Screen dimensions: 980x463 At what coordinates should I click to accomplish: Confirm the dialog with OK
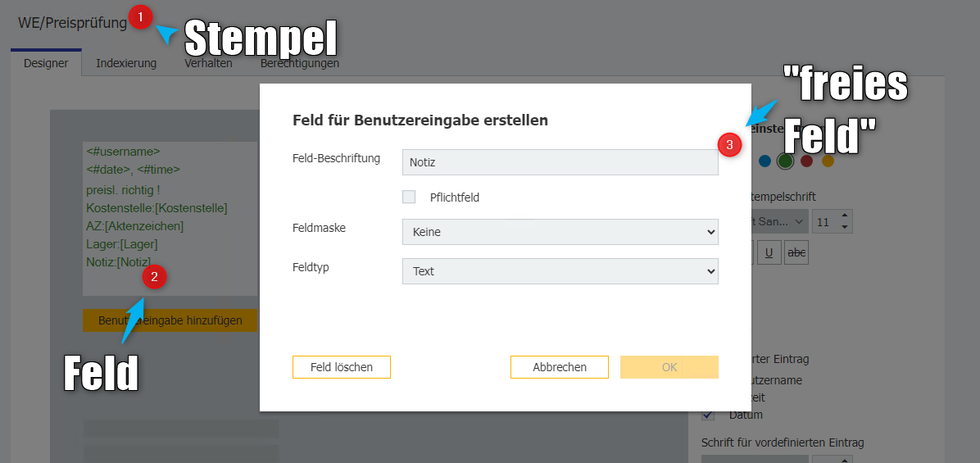(669, 367)
